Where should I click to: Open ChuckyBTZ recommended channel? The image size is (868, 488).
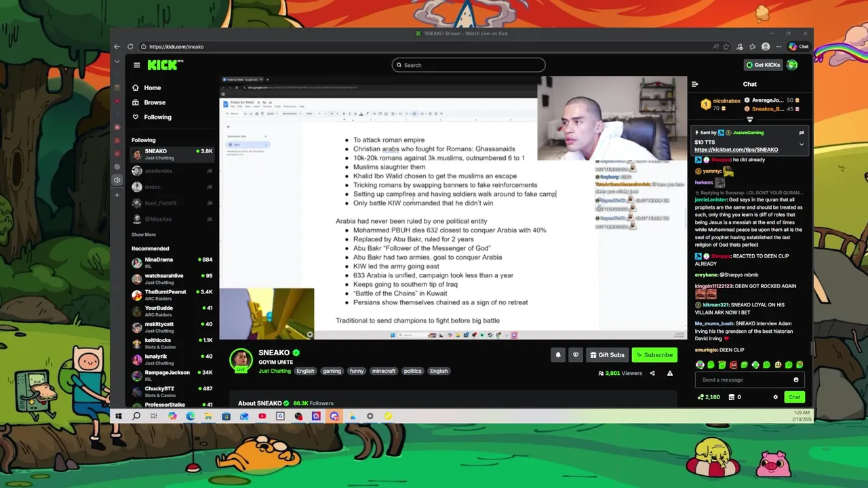[x=172, y=392]
